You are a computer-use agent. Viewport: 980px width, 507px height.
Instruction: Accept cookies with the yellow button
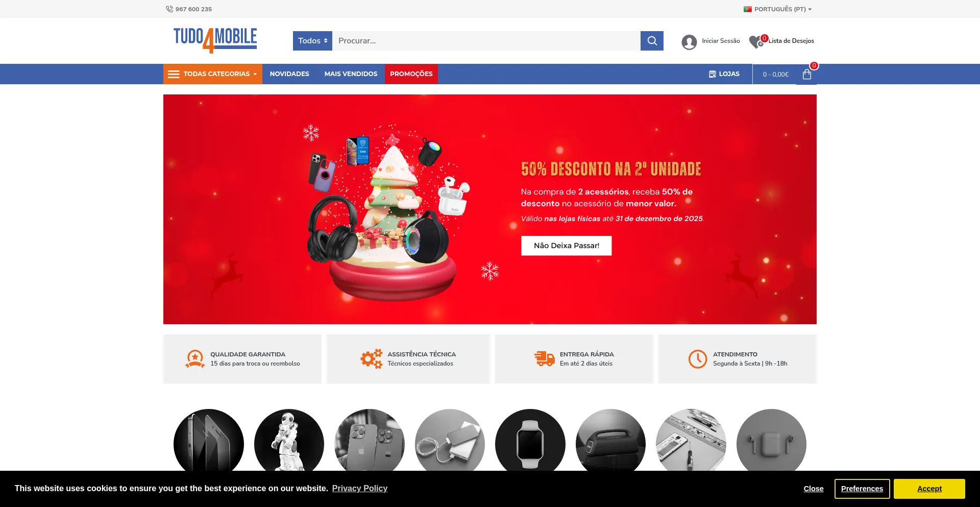[x=929, y=489]
